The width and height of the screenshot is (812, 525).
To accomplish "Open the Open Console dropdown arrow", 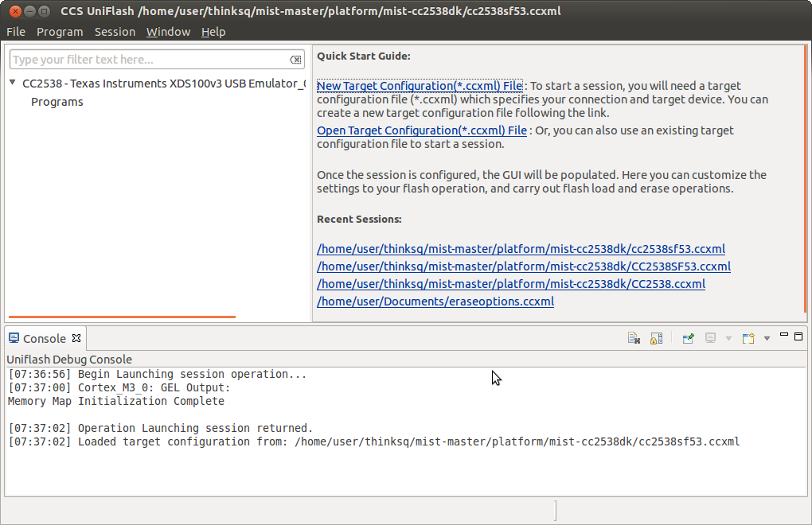I will click(x=767, y=338).
